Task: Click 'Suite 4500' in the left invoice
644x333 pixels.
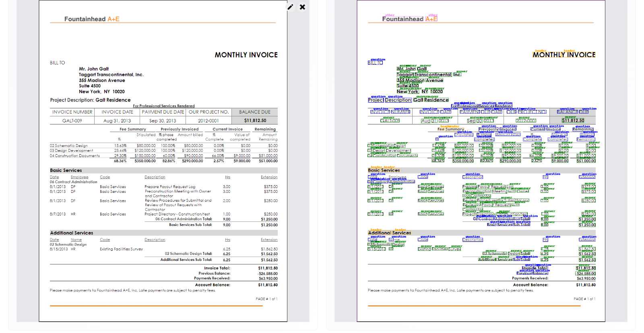Action: tap(90, 86)
